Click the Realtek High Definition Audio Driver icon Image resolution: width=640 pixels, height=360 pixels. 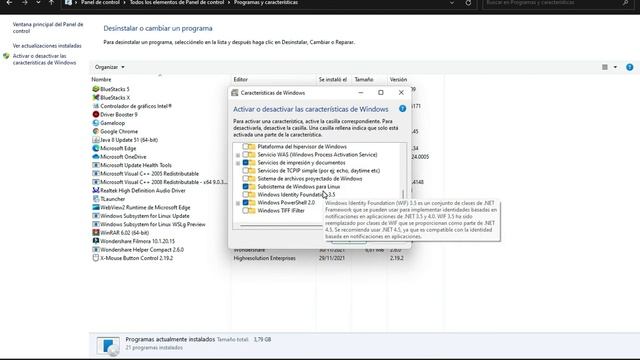pyautogui.click(x=96, y=190)
